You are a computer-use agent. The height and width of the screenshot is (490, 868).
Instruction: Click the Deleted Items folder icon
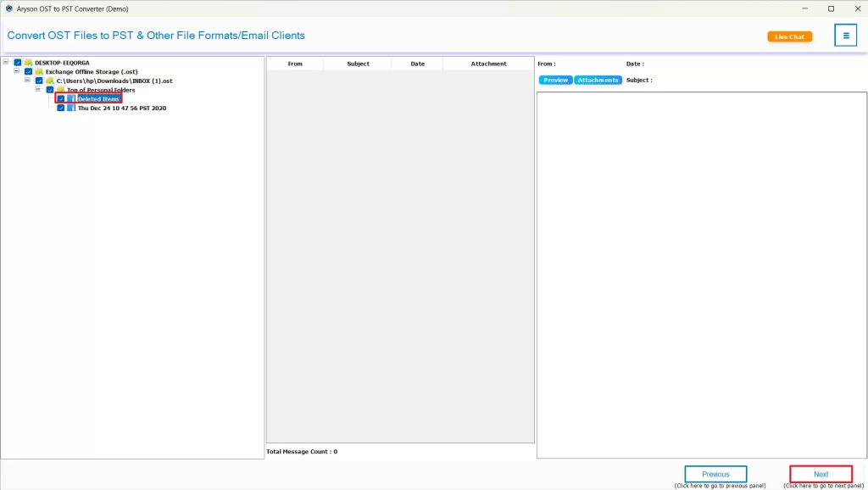pyautogui.click(x=71, y=98)
